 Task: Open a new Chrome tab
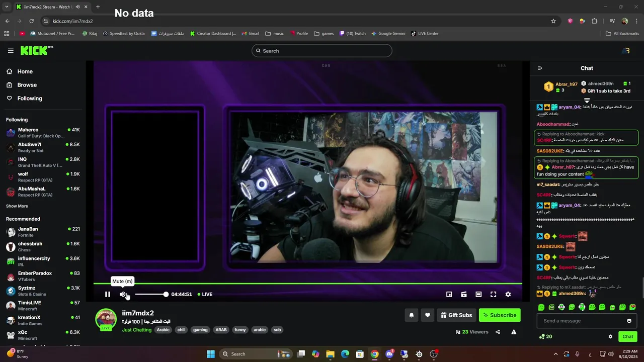pos(98,7)
